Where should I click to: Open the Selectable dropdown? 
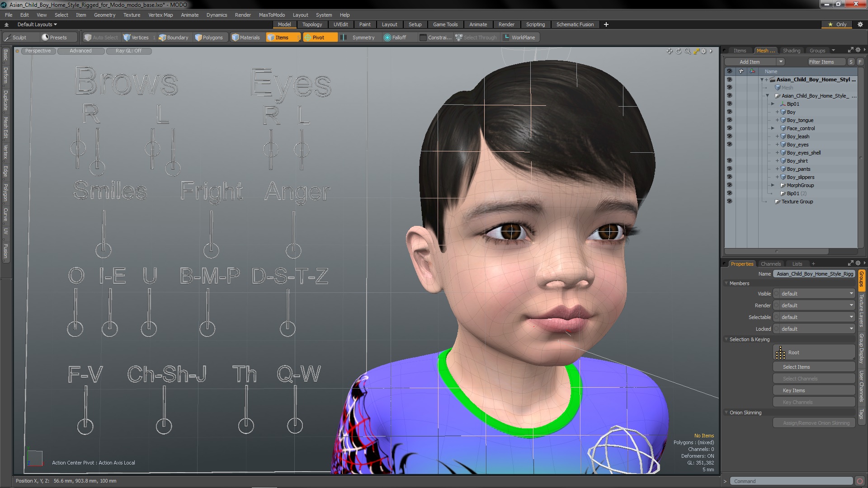[x=814, y=317]
